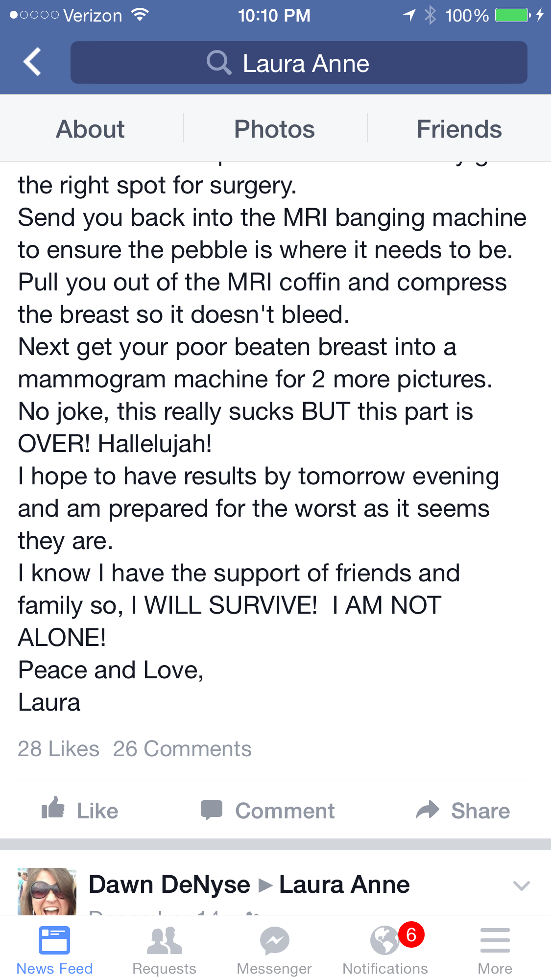Open the friend Requests icon
The width and height of the screenshot is (551, 980).
[x=165, y=940]
